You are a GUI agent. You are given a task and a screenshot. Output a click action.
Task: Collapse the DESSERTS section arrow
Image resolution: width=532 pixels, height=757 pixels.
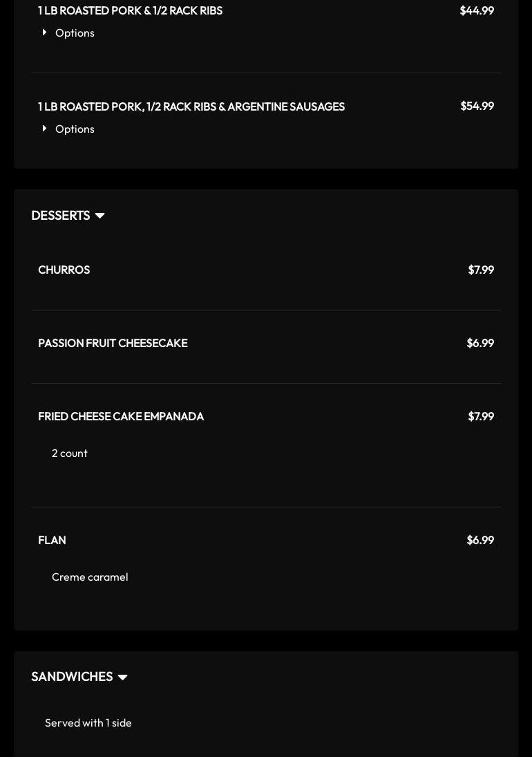coord(100,216)
